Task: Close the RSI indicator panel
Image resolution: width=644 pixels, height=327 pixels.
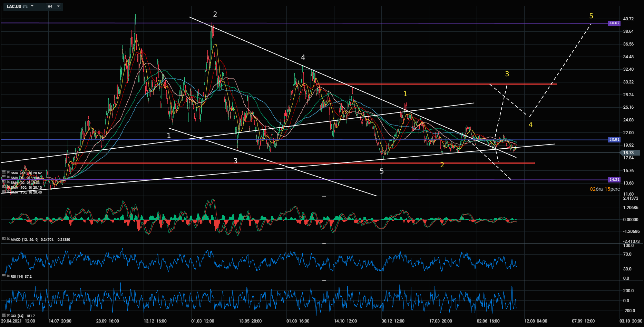Action: (x=8, y=276)
